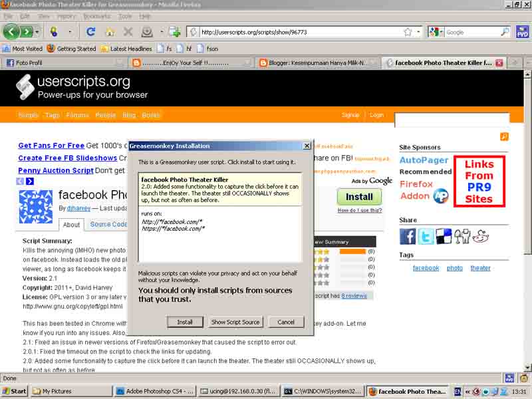This screenshot has width=532, height=399.
Task: Click the green Install button on the page
Action: click(x=359, y=197)
